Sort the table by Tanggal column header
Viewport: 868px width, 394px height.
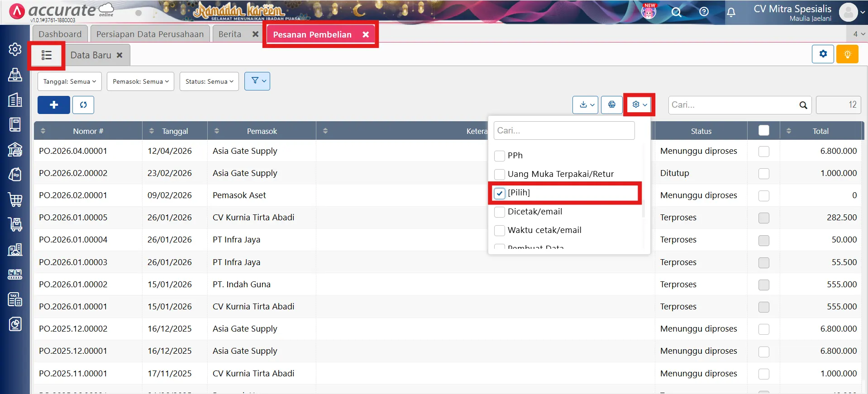pos(175,131)
